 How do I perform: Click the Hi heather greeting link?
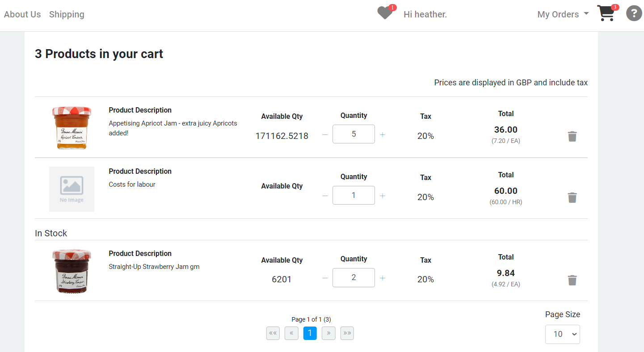(x=425, y=14)
